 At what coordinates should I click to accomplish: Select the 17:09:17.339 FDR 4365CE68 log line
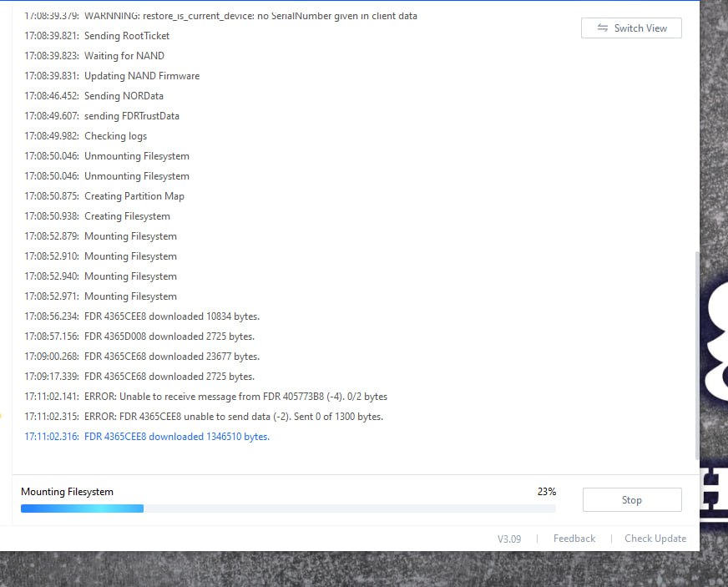[139, 376]
